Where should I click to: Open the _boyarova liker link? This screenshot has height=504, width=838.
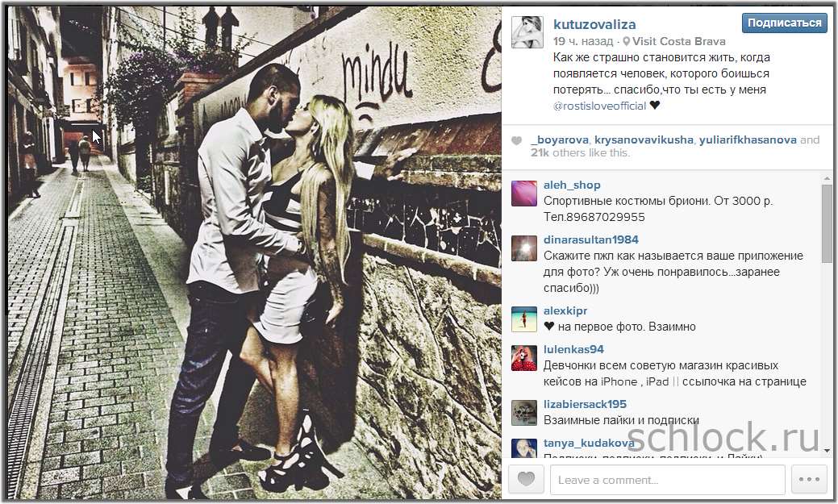tap(560, 140)
